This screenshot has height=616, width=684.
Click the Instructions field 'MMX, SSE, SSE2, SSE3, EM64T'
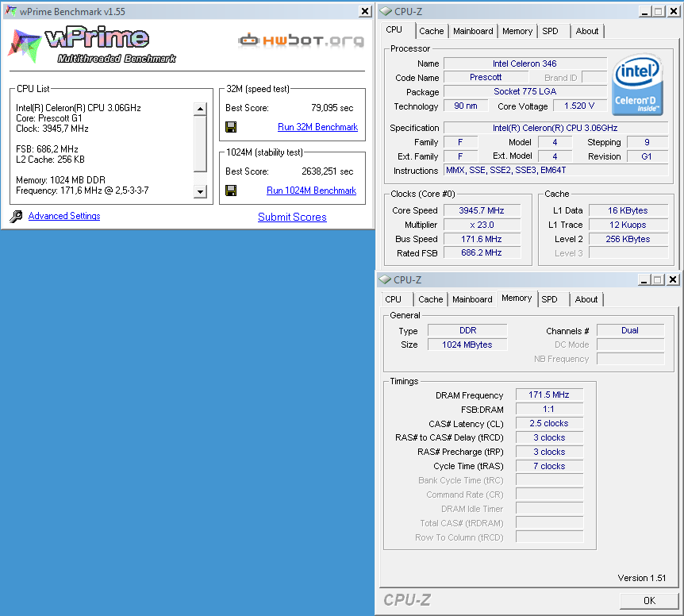(555, 170)
